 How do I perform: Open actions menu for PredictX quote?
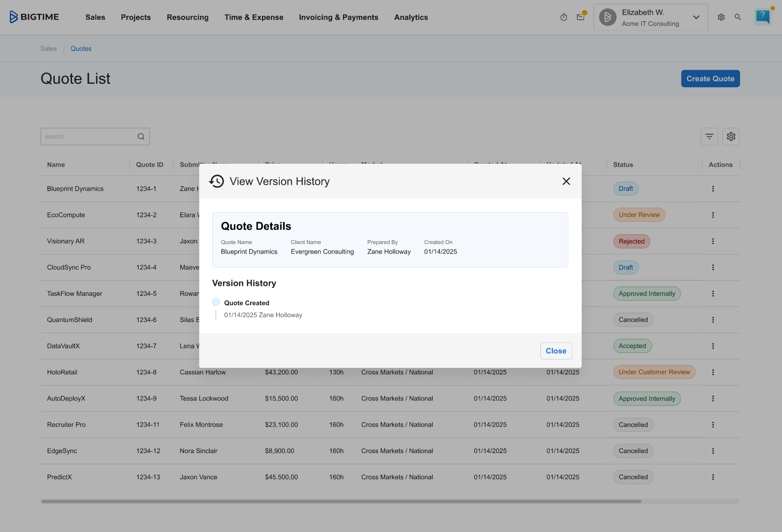coord(712,477)
